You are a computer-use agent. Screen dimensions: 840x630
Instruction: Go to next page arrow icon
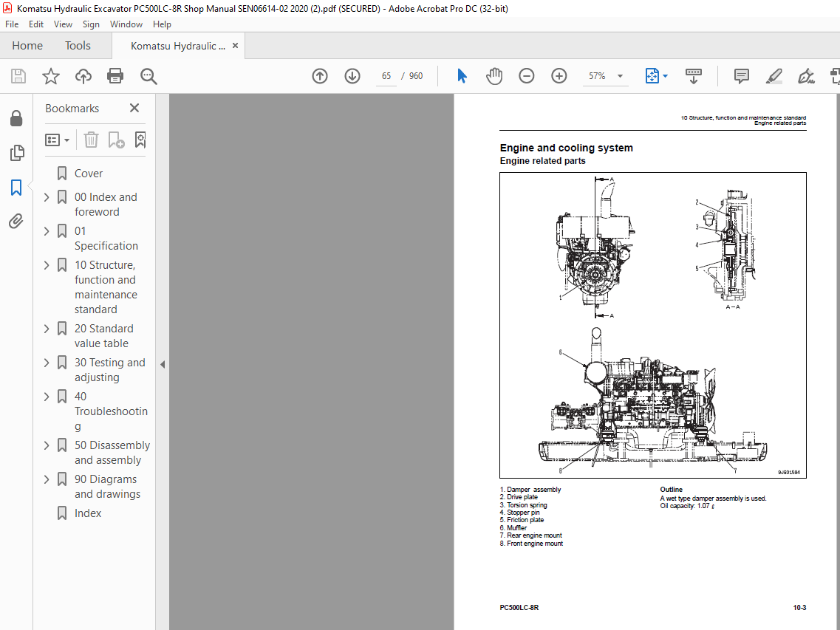[x=352, y=76]
